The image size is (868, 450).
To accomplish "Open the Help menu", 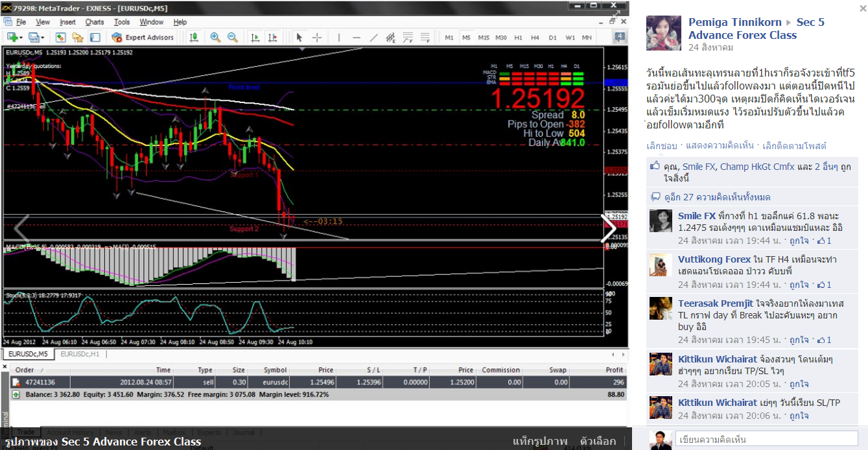I will (x=180, y=22).
